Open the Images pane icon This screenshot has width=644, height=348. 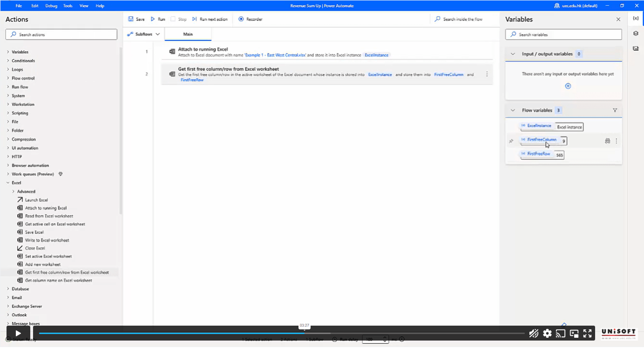click(x=636, y=48)
